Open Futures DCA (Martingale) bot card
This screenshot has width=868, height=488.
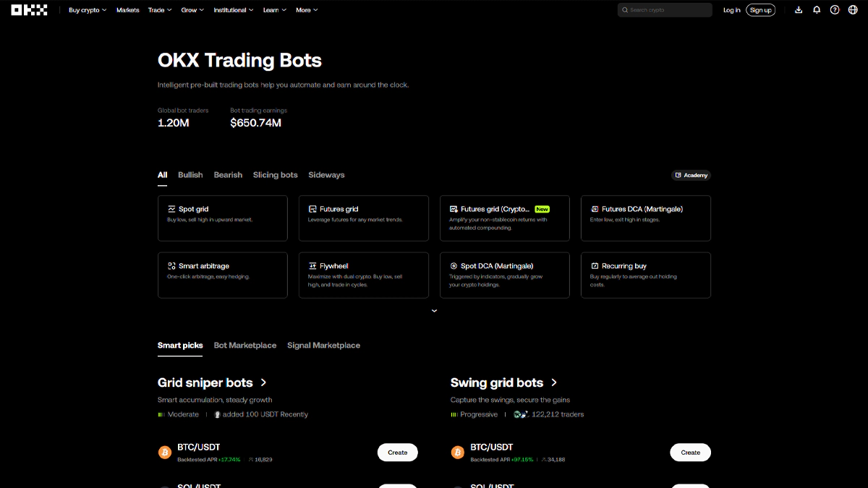pos(645,218)
